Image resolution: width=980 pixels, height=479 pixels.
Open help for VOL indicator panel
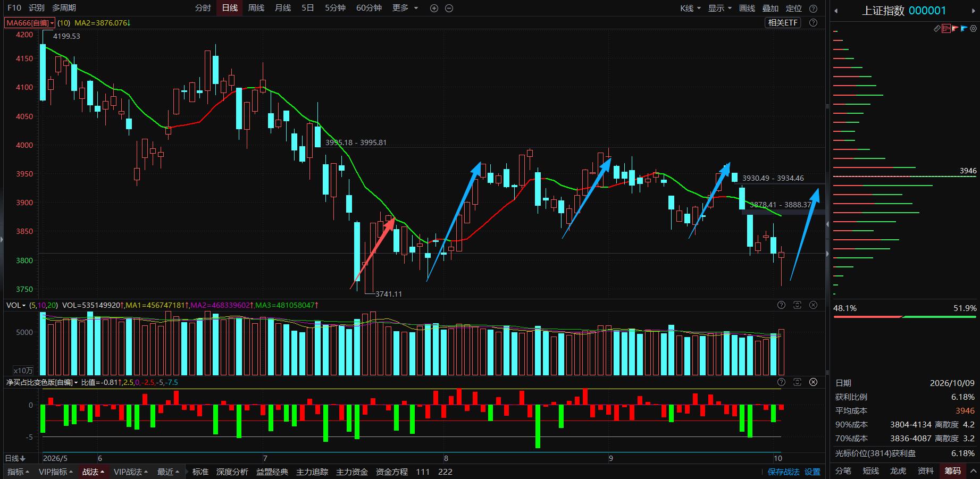781,305
